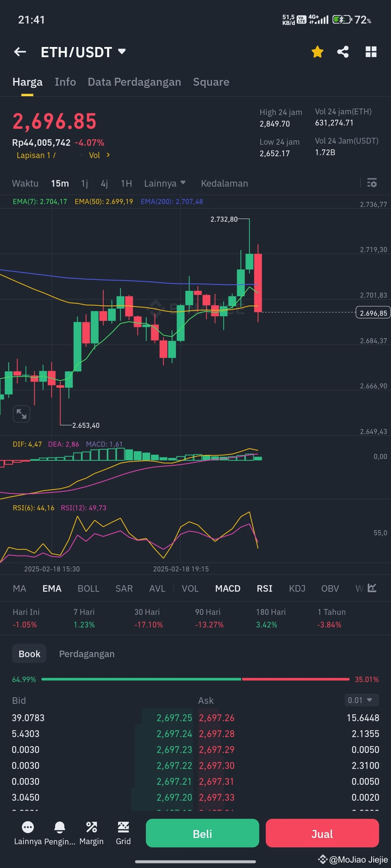Image resolution: width=391 pixels, height=868 pixels.
Task: Tap the green Beli button
Action: (202, 833)
